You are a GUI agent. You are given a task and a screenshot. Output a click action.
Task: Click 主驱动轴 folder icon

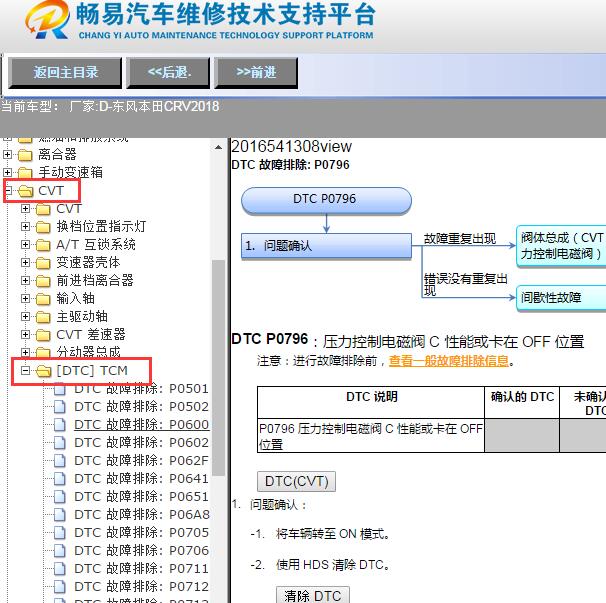(x=43, y=317)
